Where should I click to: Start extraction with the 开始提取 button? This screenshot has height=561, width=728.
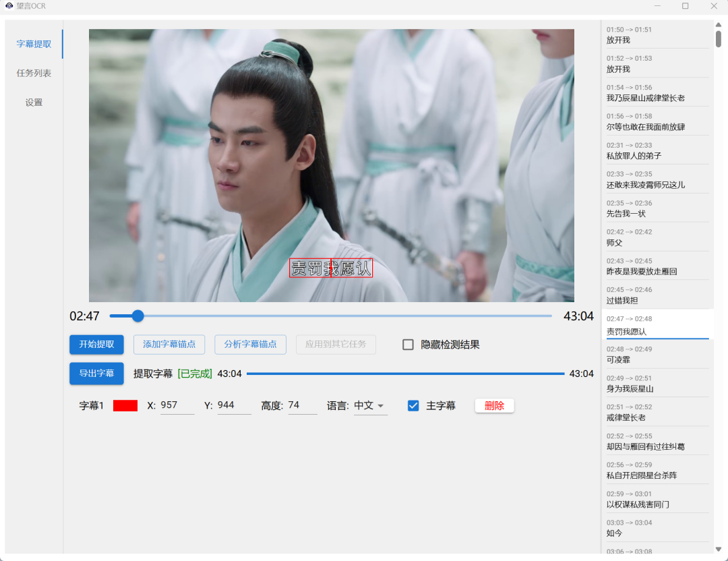coord(96,344)
